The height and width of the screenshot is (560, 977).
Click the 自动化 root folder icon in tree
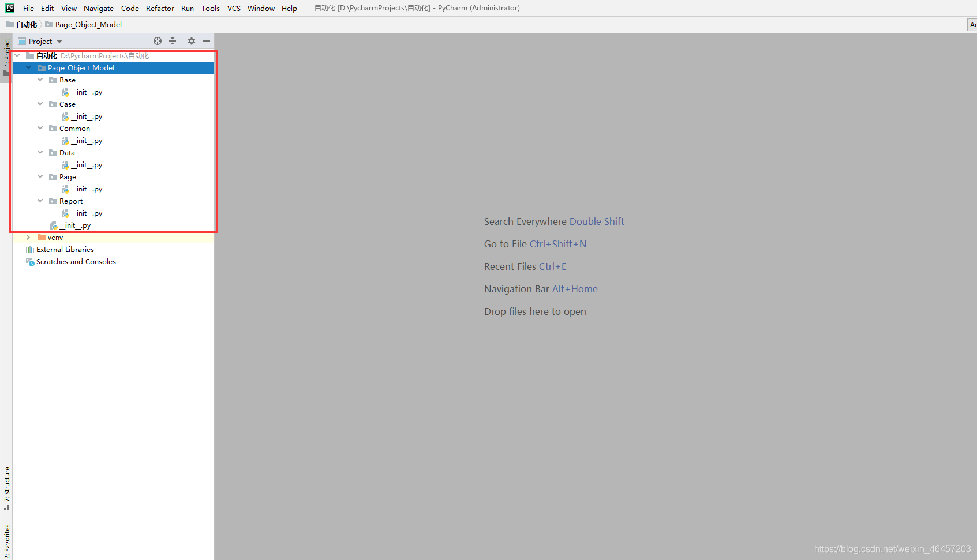point(30,56)
